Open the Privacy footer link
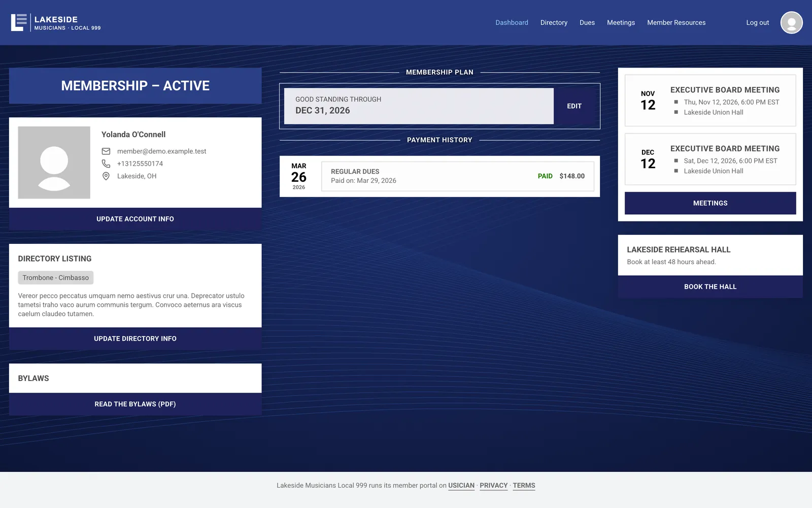 [494, 486]
